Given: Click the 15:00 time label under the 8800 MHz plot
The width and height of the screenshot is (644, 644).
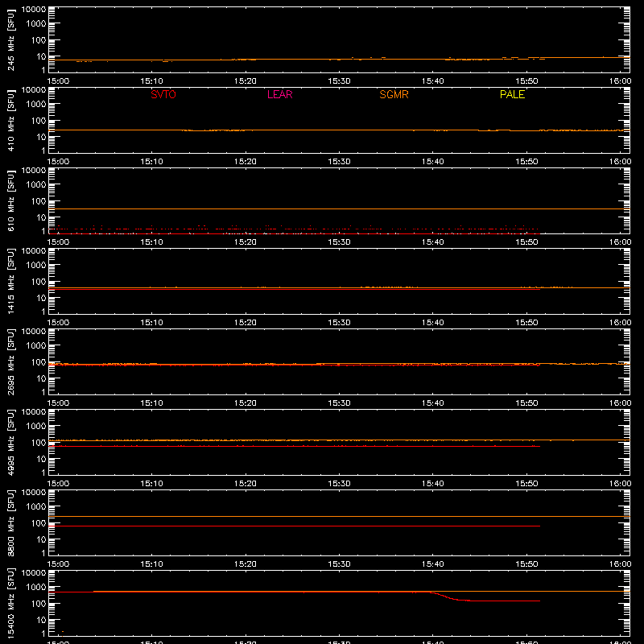Looking at the screenshot, I should [58, 564].
